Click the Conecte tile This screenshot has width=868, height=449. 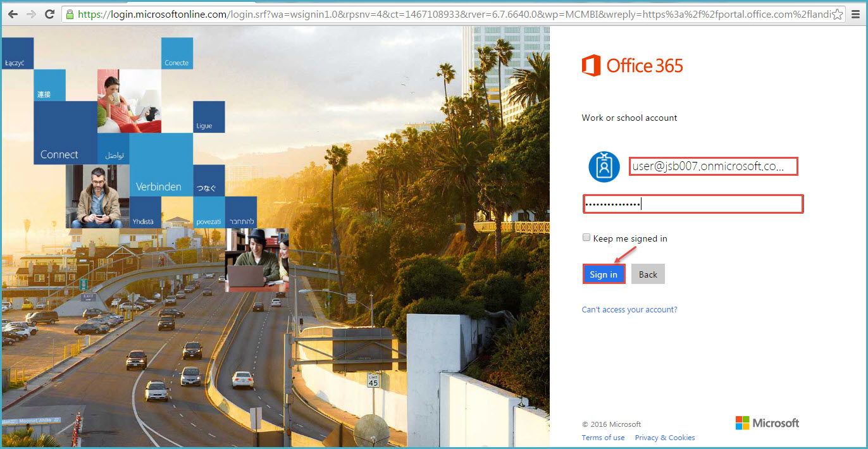(x=177, y=53)
